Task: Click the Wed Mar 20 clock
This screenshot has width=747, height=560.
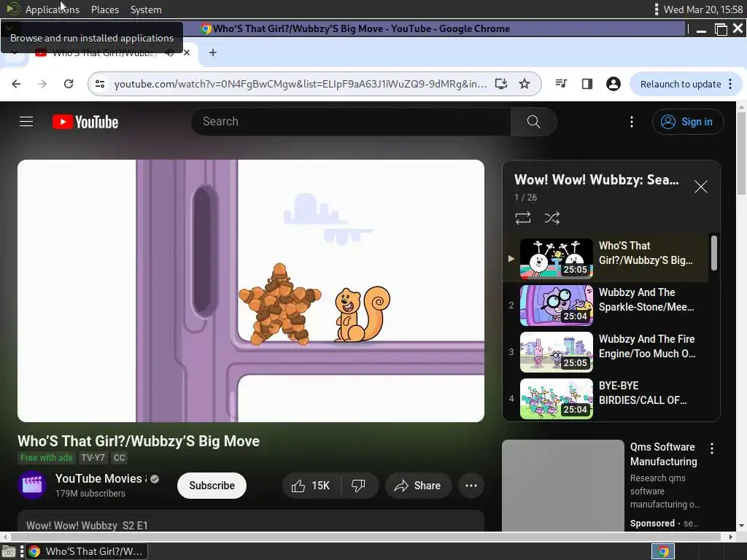Action: click(x=703, y=9)
